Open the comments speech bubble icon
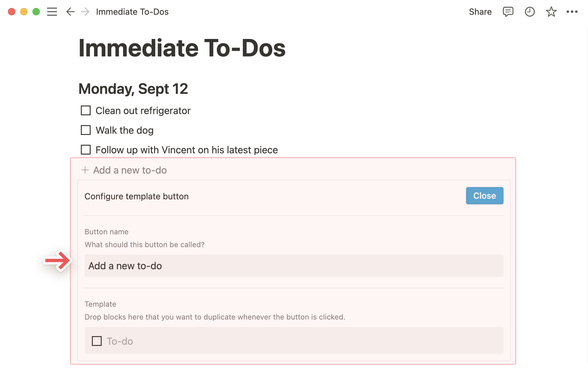The image size is (588, 368). tap(508, 12)
